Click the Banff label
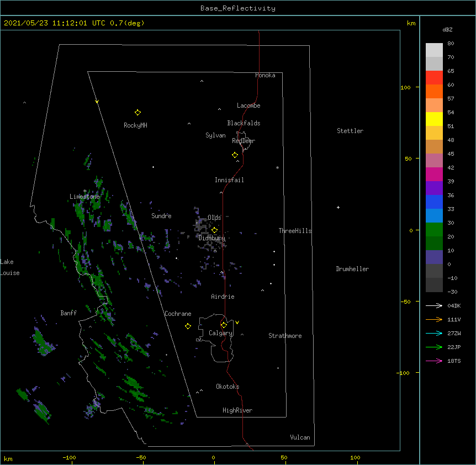 pos(68,313)
